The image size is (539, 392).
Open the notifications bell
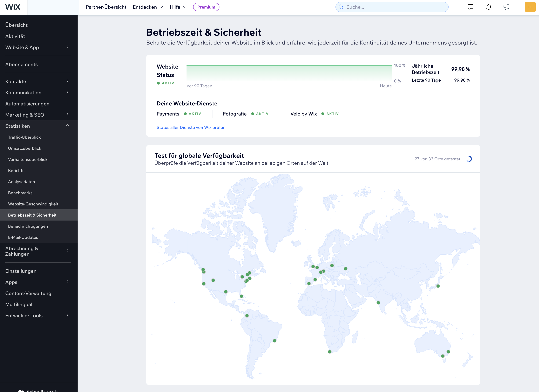(489, 7)
